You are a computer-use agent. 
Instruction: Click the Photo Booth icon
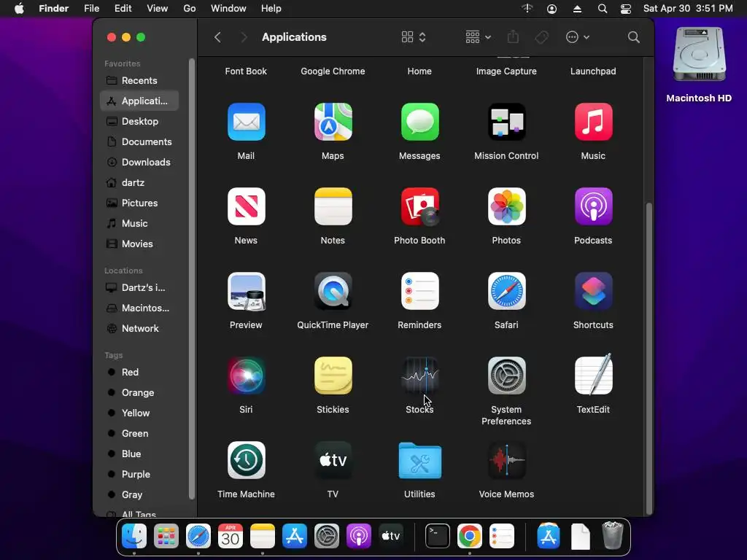(x=419, y=206)
